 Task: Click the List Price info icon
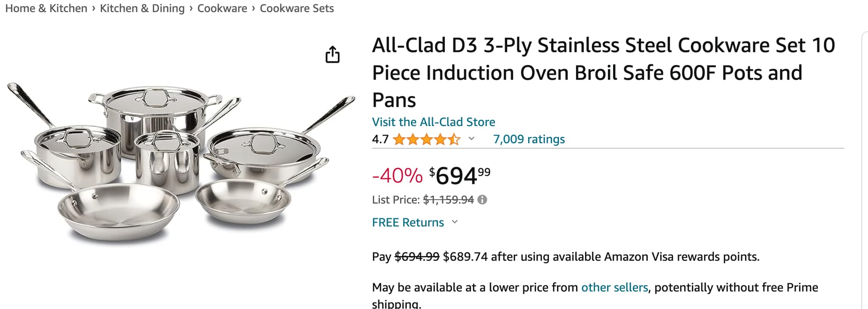pyautogui.click(x=482, y=200)
